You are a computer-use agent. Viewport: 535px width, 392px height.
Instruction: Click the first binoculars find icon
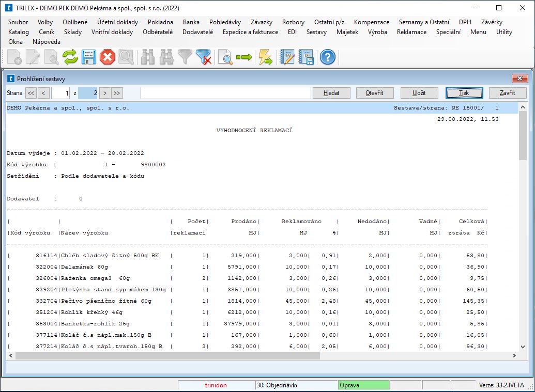tap(148, 57)
